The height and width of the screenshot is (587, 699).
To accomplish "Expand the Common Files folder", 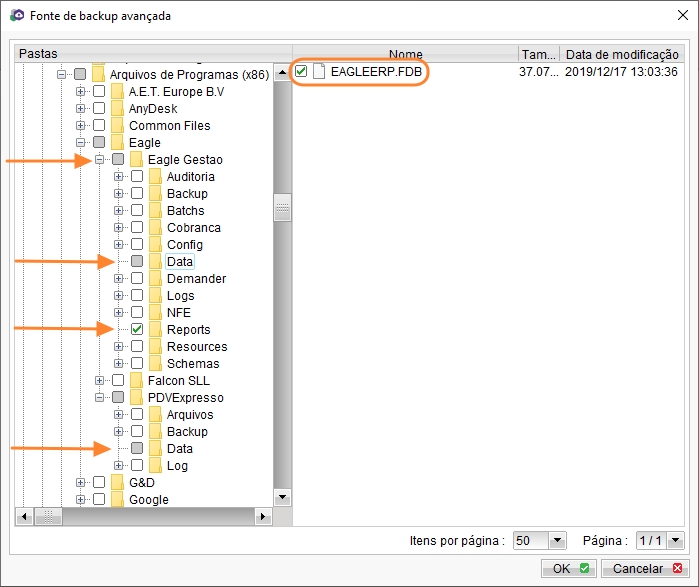I will pos(80,125).
